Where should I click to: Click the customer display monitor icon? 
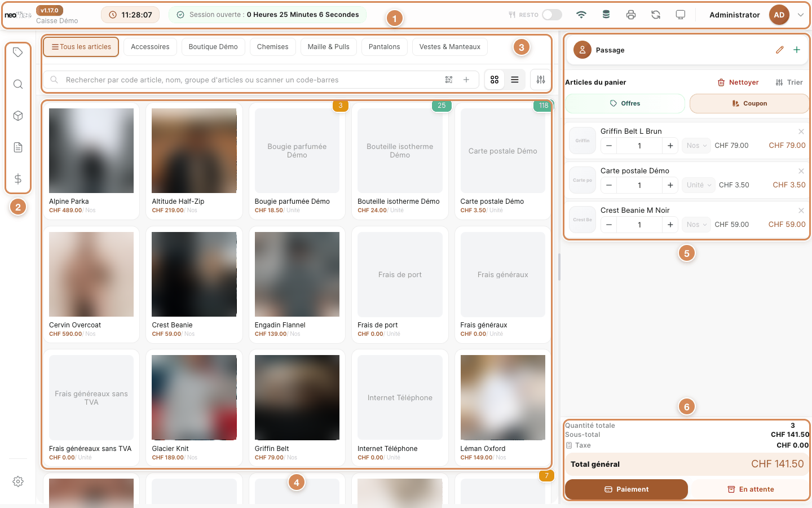point(681,15)
